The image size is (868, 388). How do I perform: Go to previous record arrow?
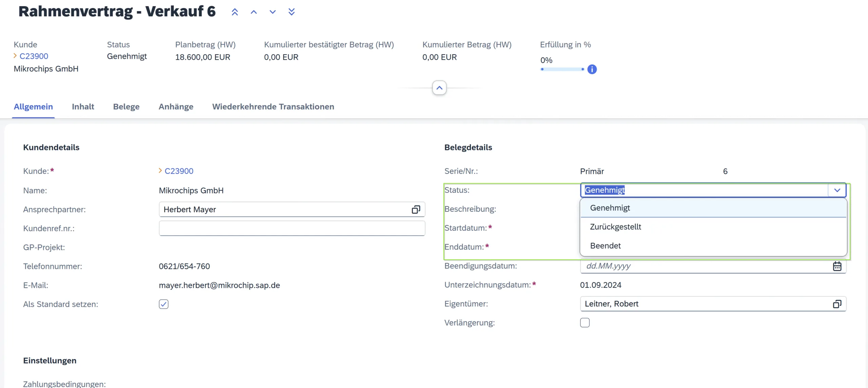254,12
